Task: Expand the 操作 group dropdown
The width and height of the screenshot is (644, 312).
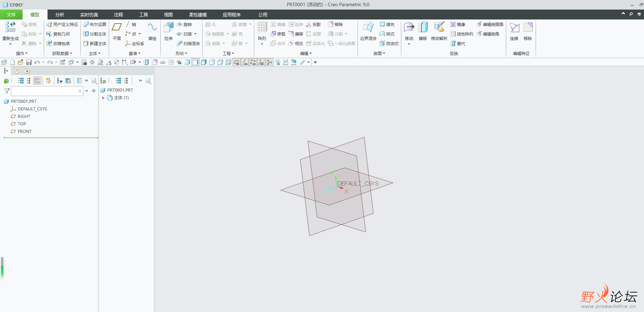Action: (22, 54)
